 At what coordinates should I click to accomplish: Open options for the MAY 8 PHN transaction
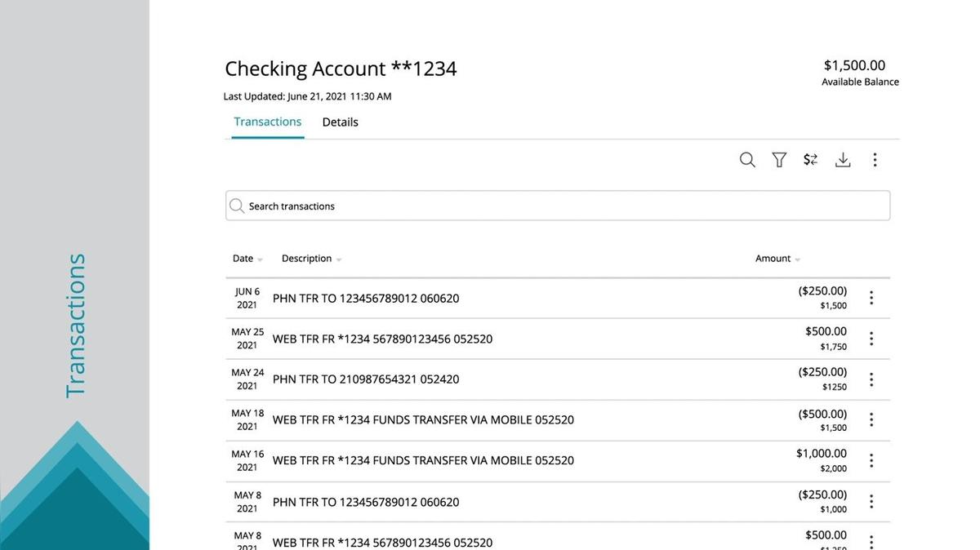[x=871, y=501]
